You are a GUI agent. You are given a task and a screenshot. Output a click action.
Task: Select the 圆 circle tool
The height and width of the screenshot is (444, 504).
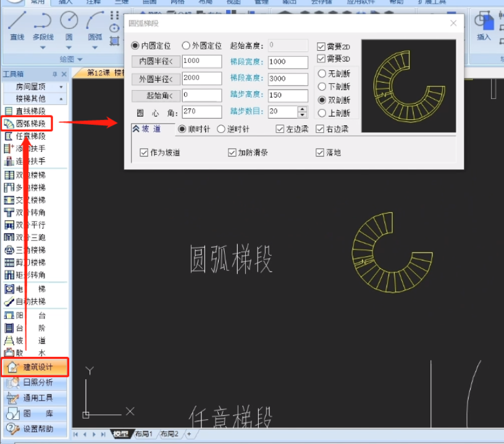(69, 26)
